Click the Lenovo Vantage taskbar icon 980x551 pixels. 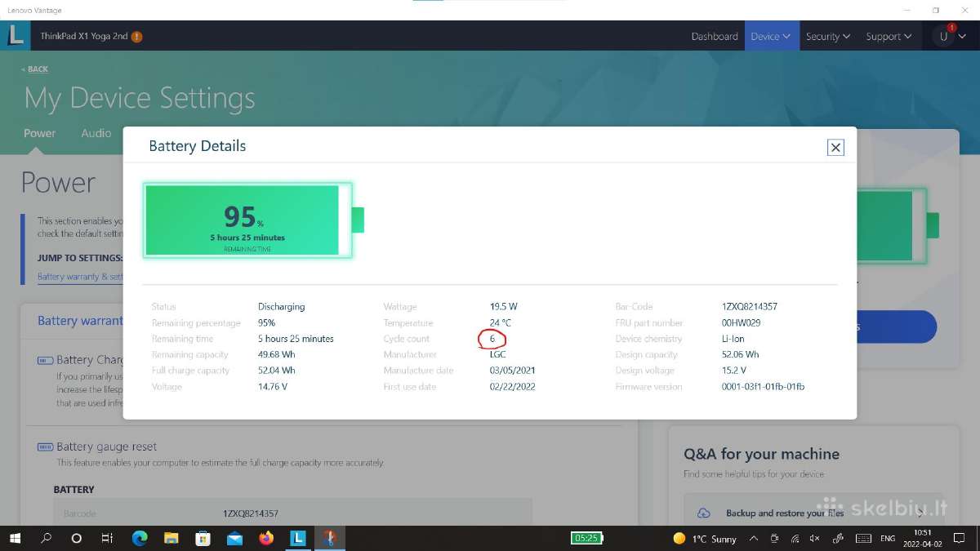pyautogui.click(x=298, y=538)
